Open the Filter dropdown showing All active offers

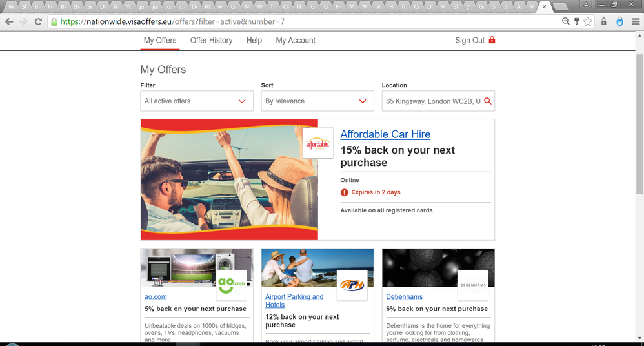pyautogui.click(x=197, y=101)
